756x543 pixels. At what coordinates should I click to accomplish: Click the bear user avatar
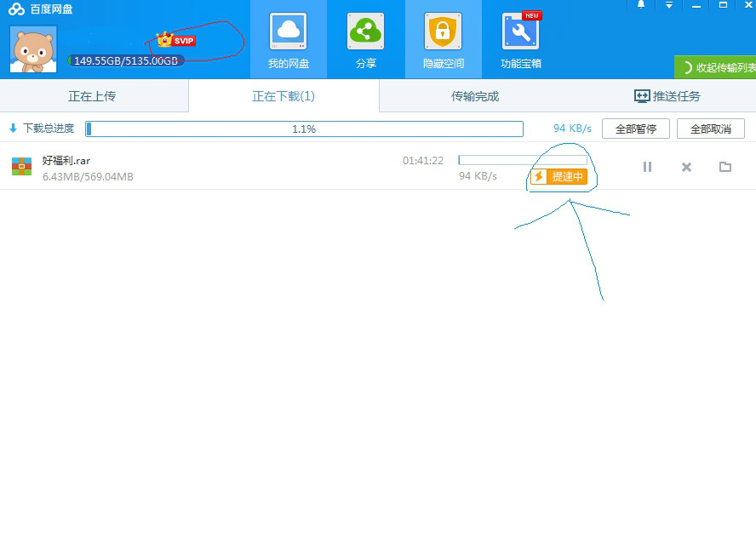33,49
